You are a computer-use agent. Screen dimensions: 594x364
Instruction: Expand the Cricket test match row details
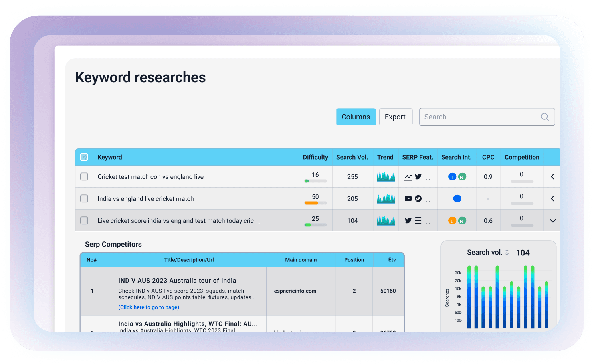click(x=552, y=176)
